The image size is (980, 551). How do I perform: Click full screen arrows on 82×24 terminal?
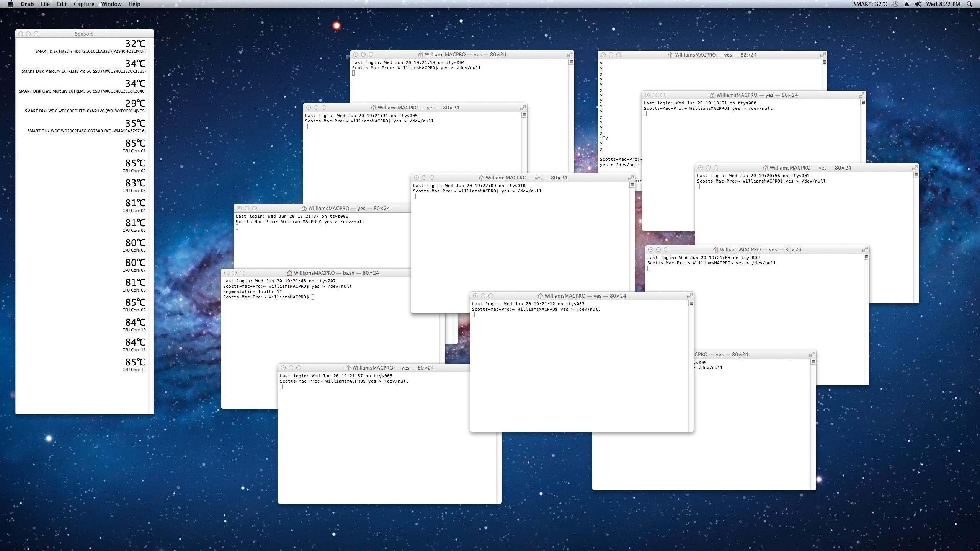click(823, 55)
